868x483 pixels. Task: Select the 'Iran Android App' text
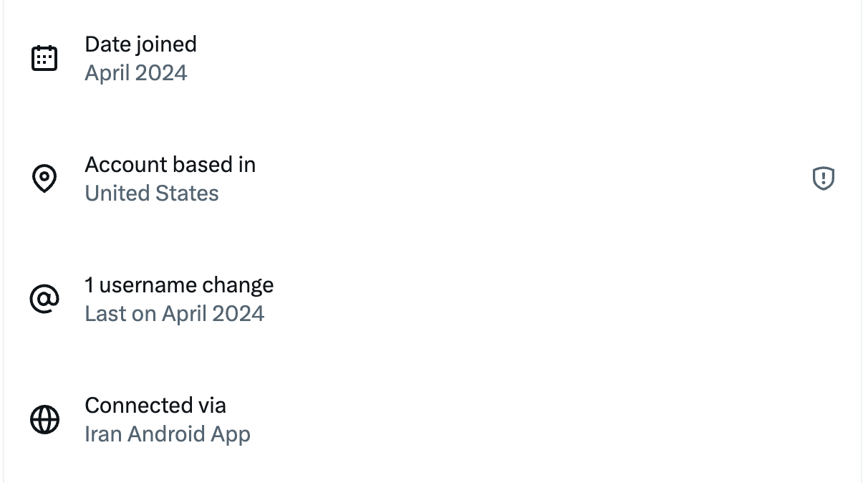click(x=168, y=434)
